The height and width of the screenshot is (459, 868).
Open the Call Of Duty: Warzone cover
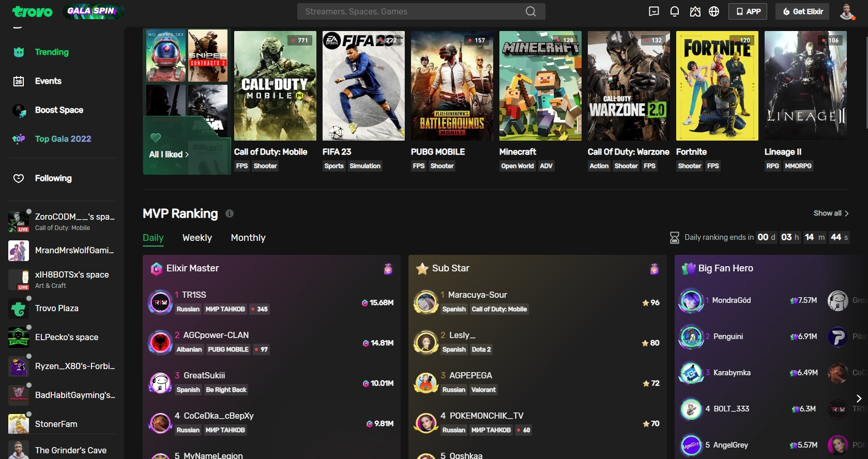[x=629, y=86]
